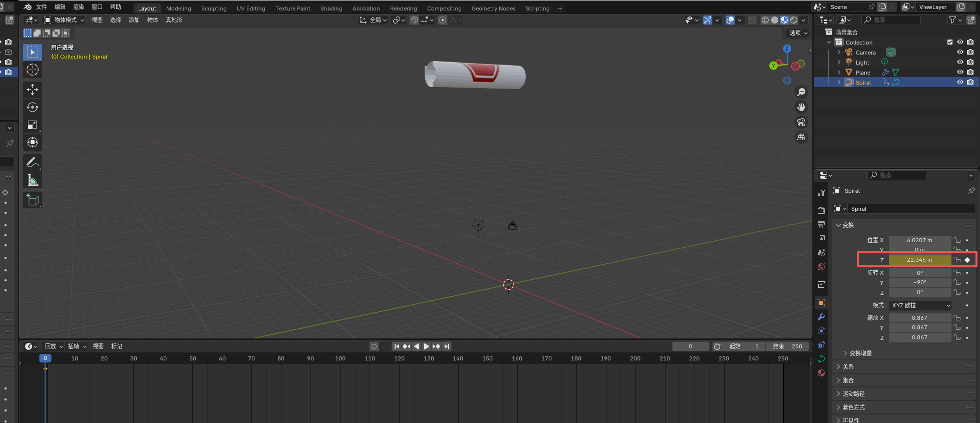Screen dimensions: 980x423
Task: Toggle camera view in the viewport
Action: (x=801, y=122)
